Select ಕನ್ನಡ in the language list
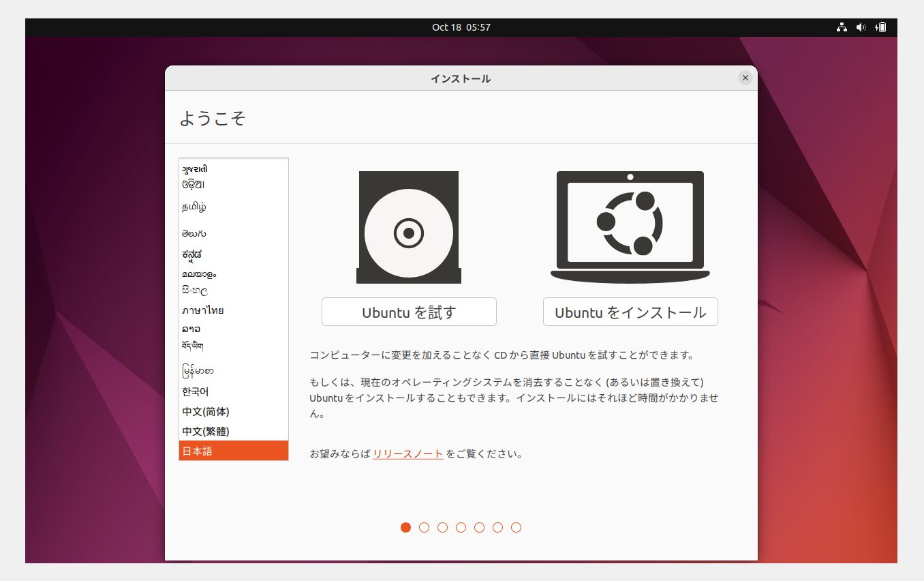Image resolution: width=924 pixels, height=581 pixels. 234,254
